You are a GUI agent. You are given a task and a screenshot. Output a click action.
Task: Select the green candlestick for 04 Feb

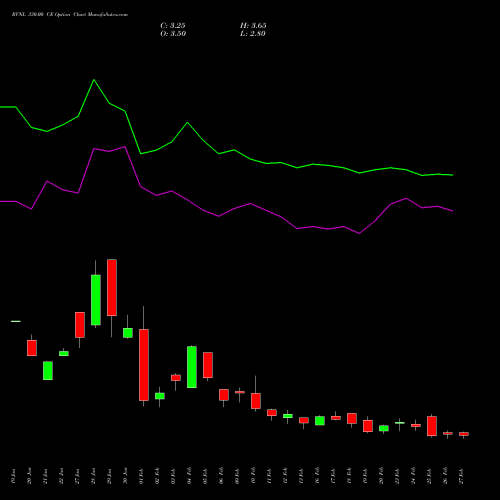click(x=192, y=367)
